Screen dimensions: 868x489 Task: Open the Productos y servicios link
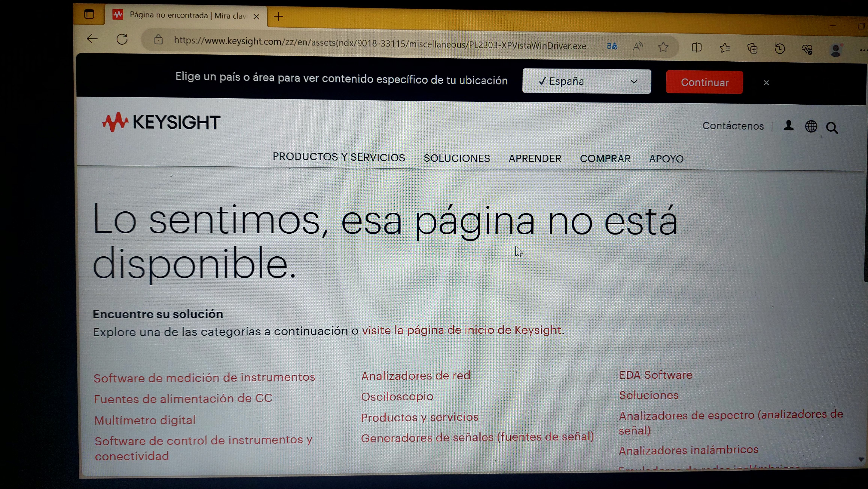420,417
